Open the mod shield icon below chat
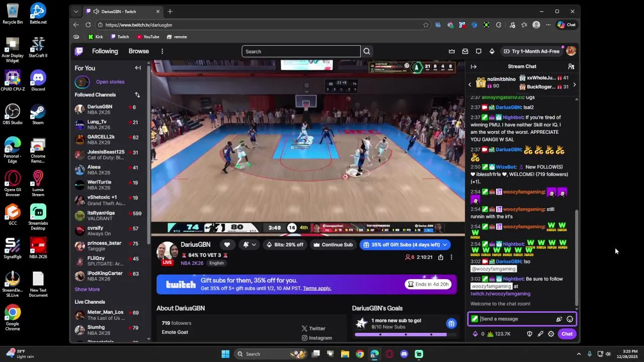This screenshot has width=644, height=362. [529, 334]
